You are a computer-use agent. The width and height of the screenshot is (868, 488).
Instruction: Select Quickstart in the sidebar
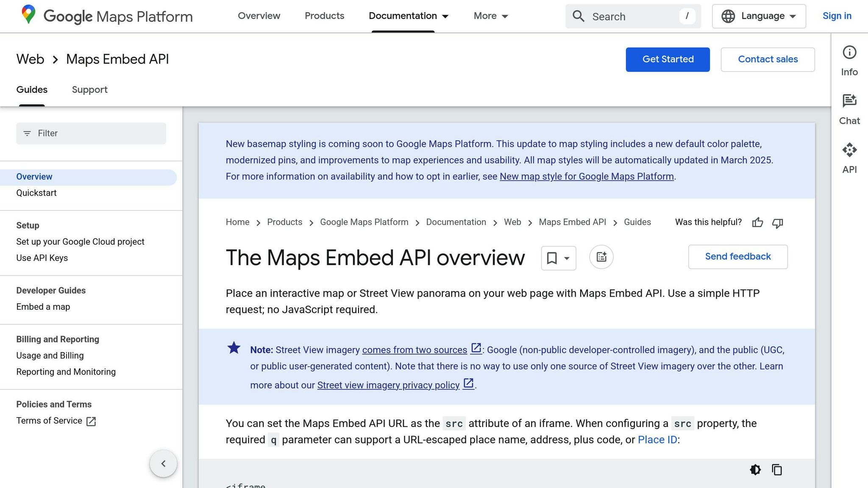(x=36, y=193)
